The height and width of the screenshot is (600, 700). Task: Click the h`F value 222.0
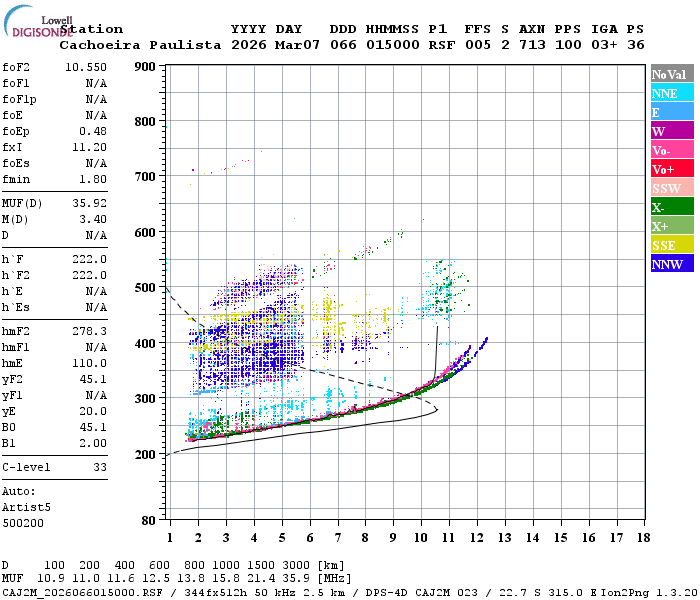click(89, 259)
